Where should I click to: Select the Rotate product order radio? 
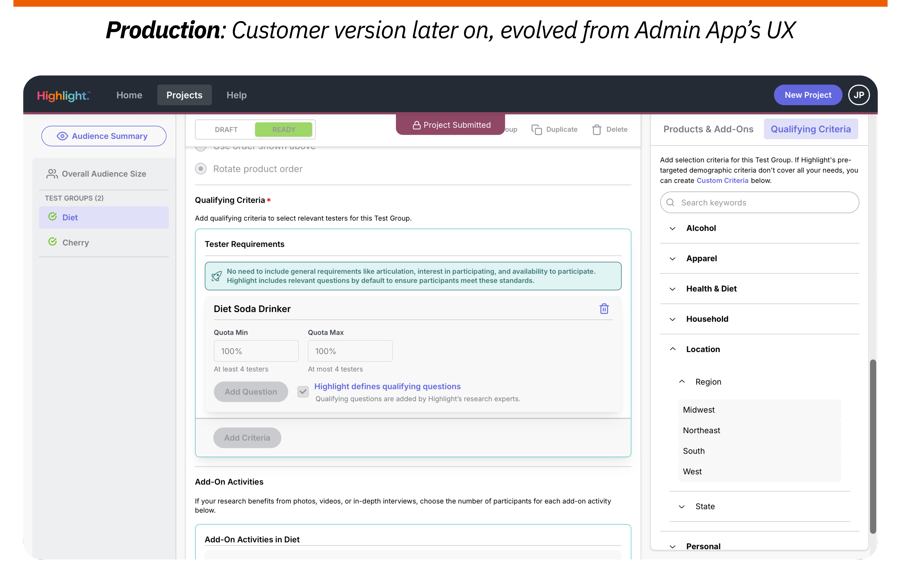pyautogui.click(x=201, y=169)
